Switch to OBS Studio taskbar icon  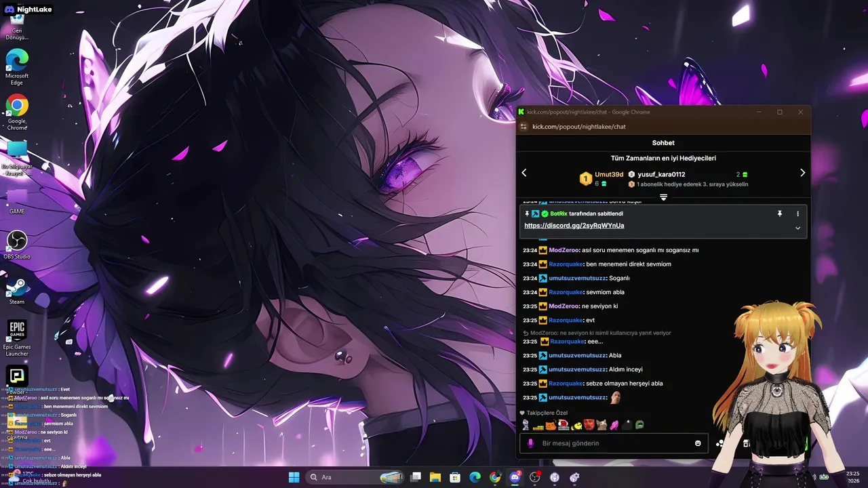pos(535,477)
